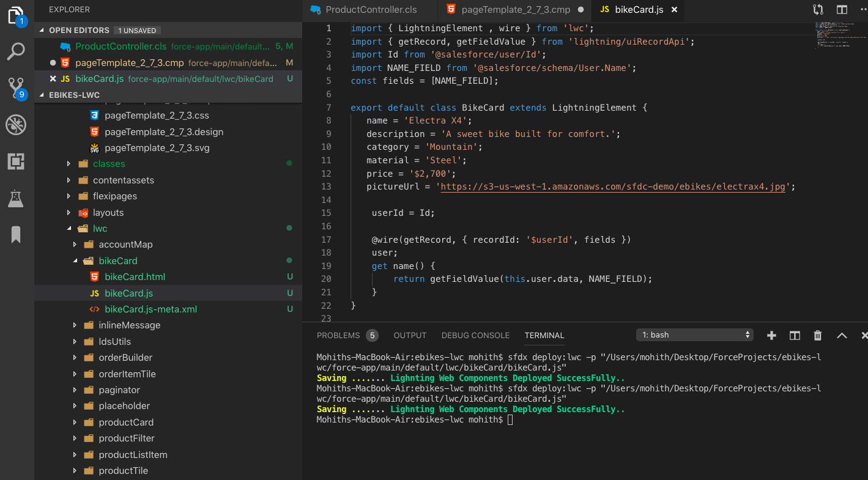868x480 pixels.
Task: Open changes compare icon in editor toolbar
Action: point(818,10)
